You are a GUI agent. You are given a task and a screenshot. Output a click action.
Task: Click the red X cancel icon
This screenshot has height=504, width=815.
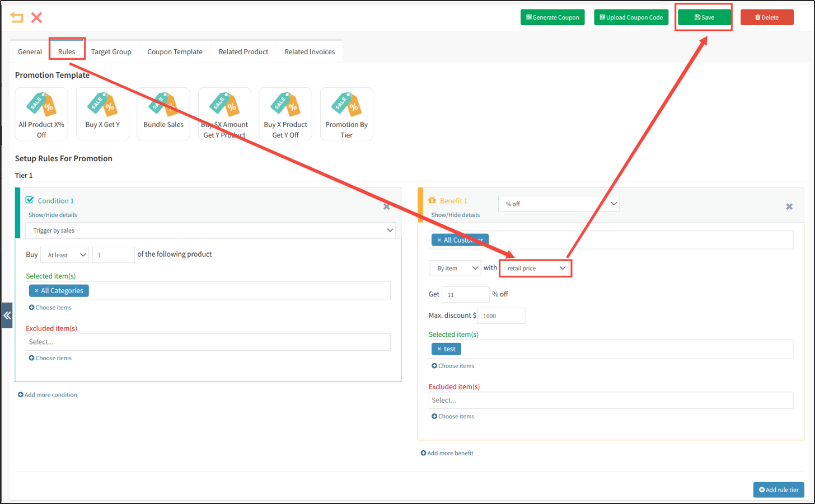click(x=36, y=17)
